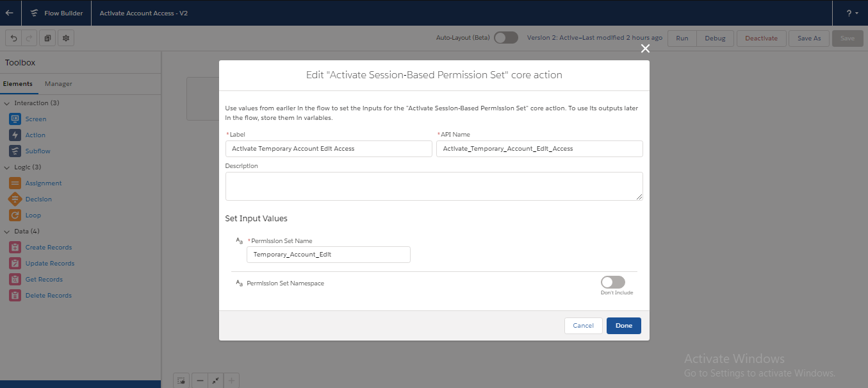Screen dimensions: 868x388
Task: Select the Create Records data element
Action: (x=49, y=247)
